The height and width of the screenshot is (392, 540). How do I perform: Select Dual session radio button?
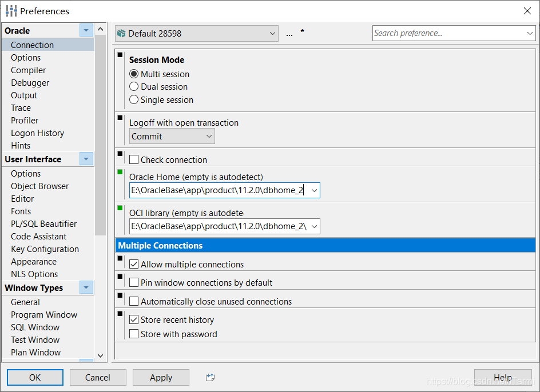click(134, 86)
